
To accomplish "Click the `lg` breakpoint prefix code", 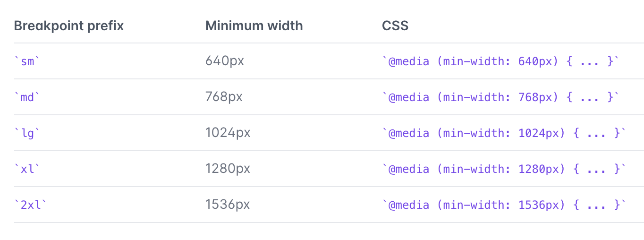I will (x=28, y=133).
